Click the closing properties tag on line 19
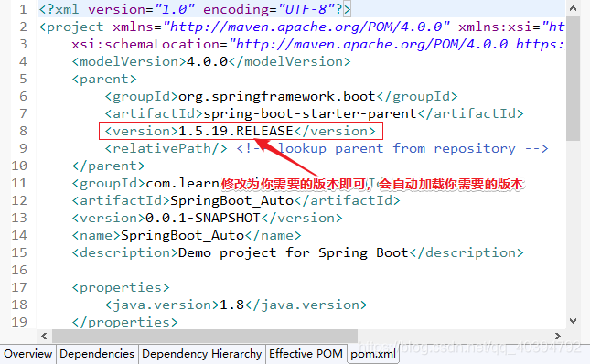 pyautogui.click(x=125, y=322)
